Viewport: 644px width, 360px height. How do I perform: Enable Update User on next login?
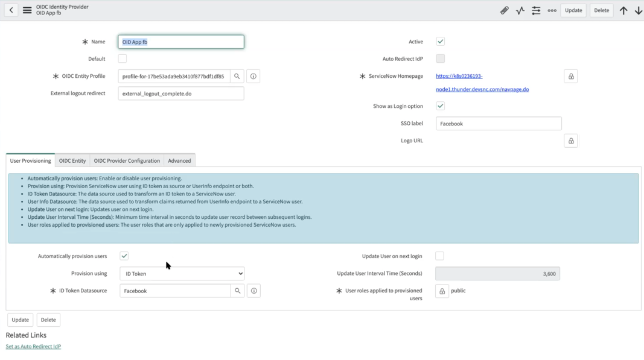coord(439,256)
